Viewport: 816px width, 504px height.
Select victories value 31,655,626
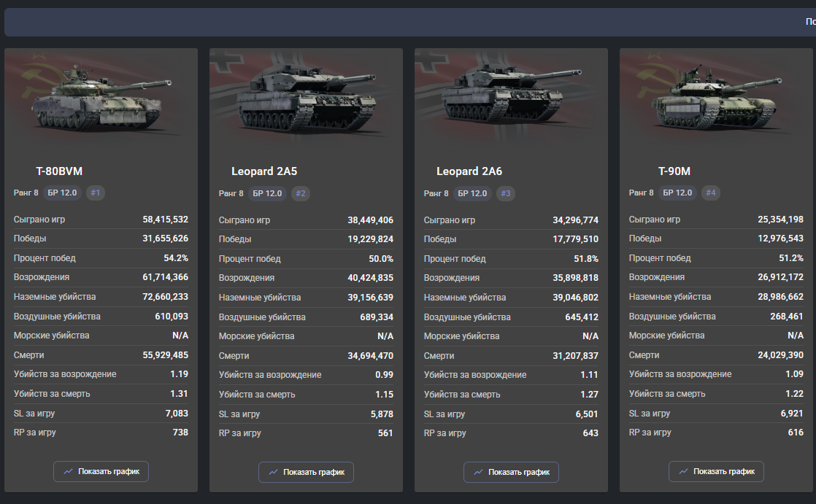pos(166,239)
